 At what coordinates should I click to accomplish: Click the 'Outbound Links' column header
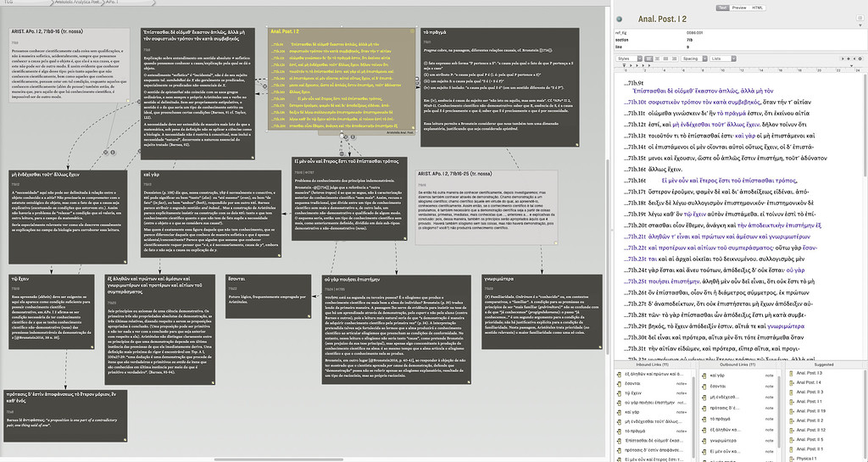[x=737, y=365]
